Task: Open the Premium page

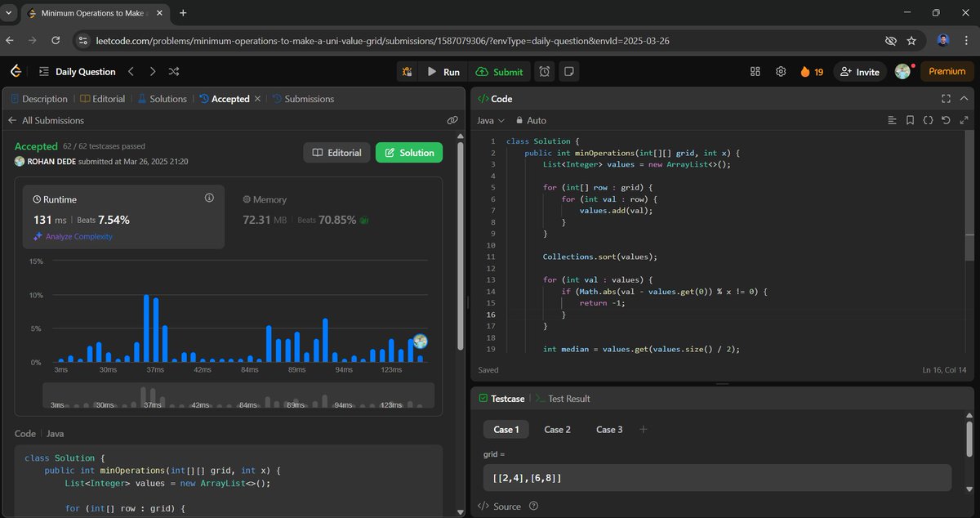Action: 947,72
